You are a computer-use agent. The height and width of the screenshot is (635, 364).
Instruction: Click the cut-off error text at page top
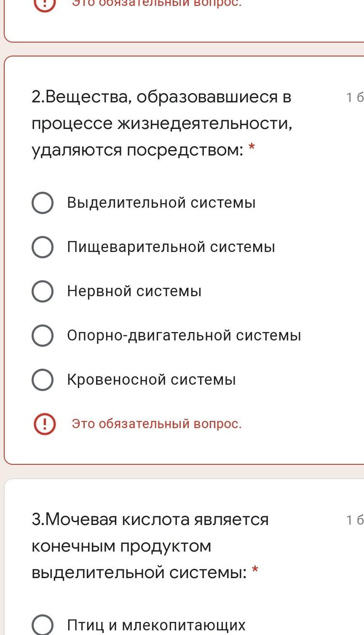point(157,3)
